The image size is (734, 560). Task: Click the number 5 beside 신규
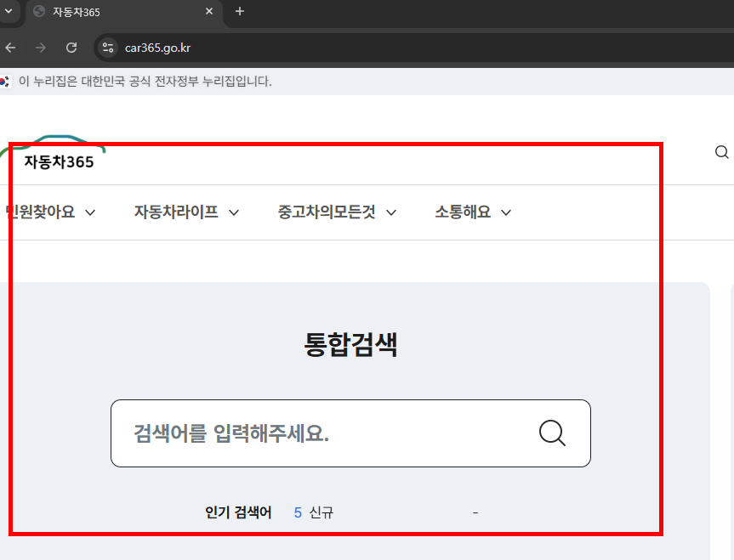[297, 512]
